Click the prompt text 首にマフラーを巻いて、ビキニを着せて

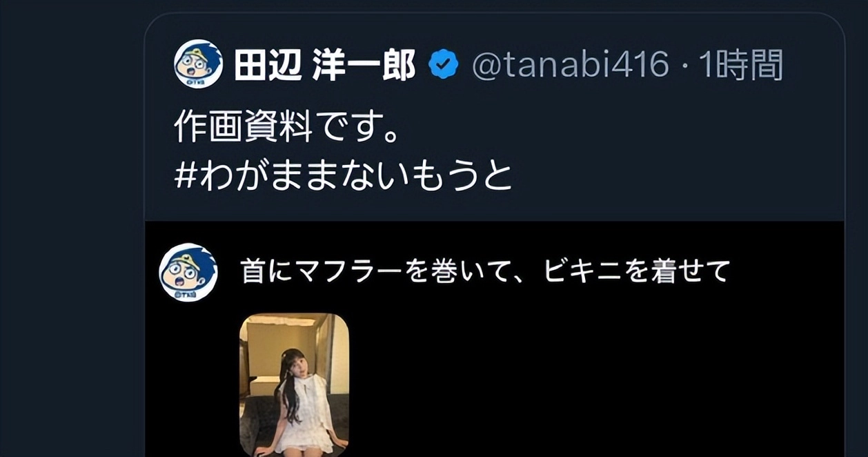(485, 271)
